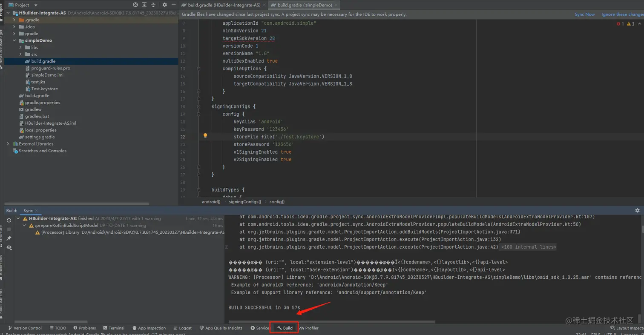Click the Expand All icon in Project panel
Viewport: 644px width, 335px height.
pos(145,5)
